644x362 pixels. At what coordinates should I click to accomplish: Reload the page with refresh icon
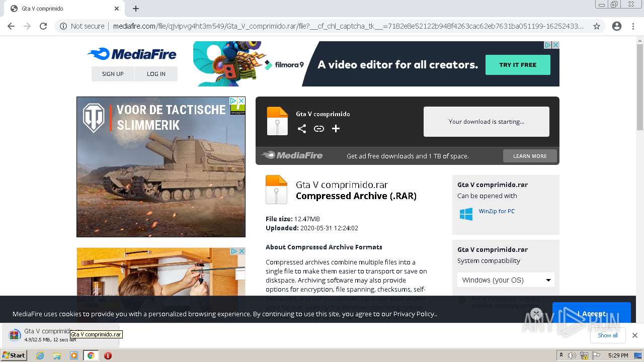(43, 26)
